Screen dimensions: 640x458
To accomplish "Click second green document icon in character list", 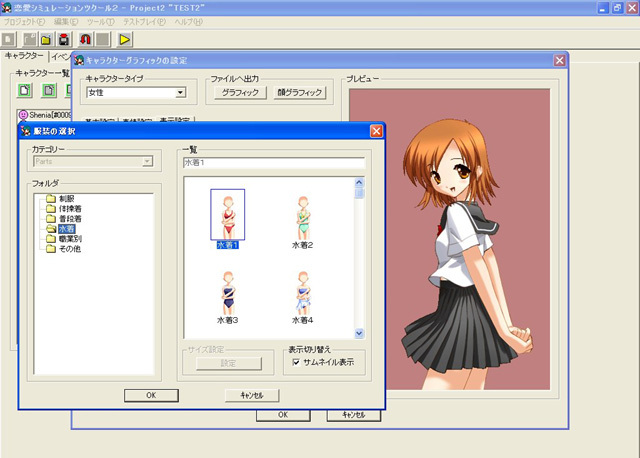I will [49, 90].
